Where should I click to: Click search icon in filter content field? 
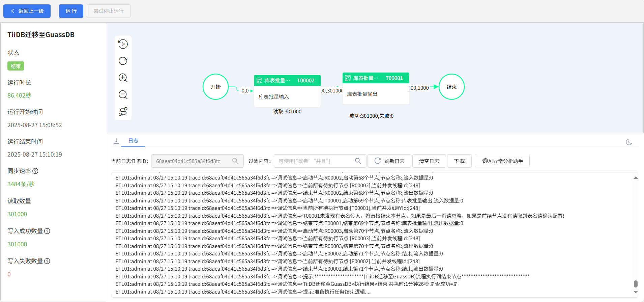[358, 161]
